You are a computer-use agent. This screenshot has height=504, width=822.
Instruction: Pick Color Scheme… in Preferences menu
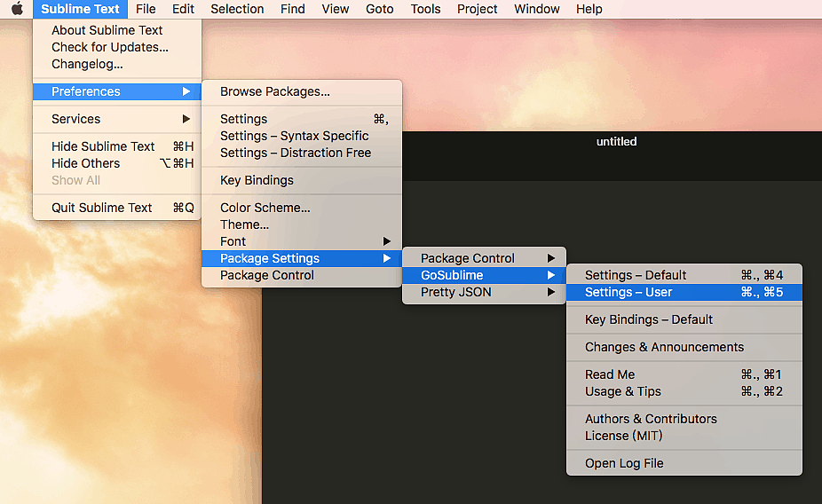(265, 208)
